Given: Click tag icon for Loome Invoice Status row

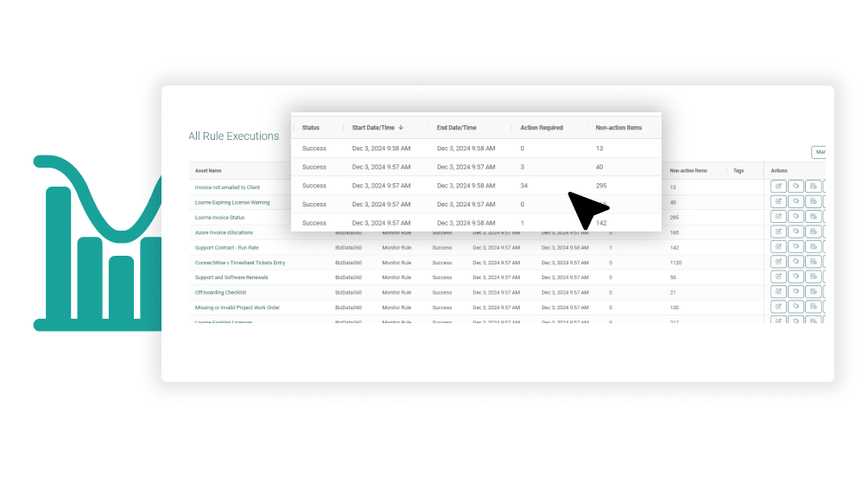Looking at the screenshot, I should pos(796,217).
